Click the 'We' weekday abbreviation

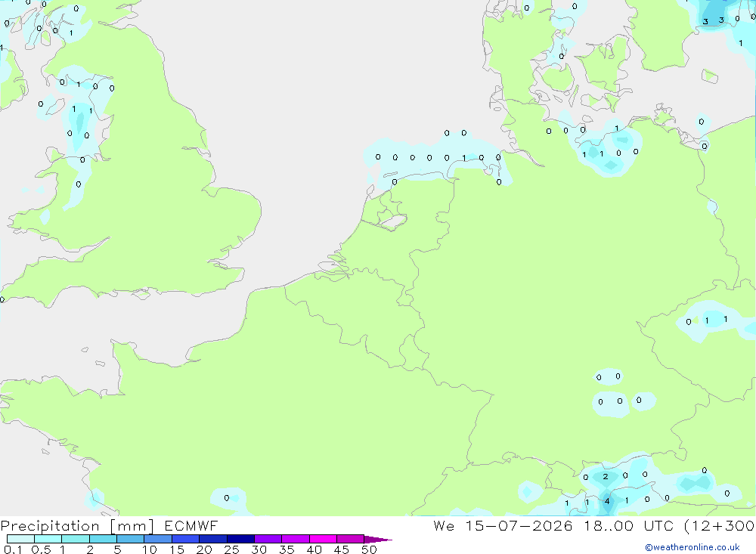pyautogui.click(x=444, y=525)
